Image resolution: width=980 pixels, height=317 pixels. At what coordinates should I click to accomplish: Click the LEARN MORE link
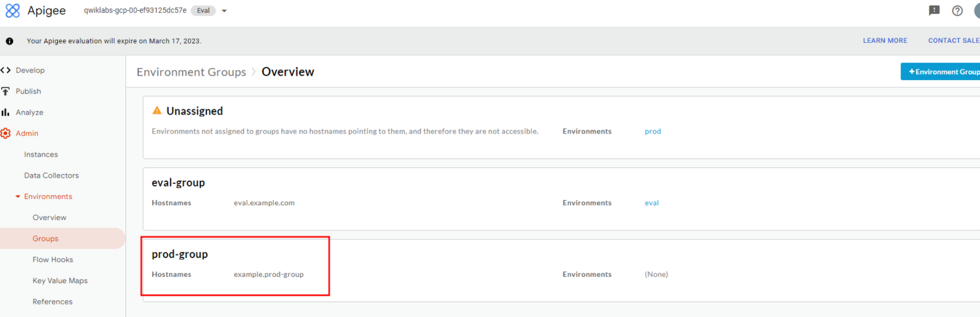(885, 41)
